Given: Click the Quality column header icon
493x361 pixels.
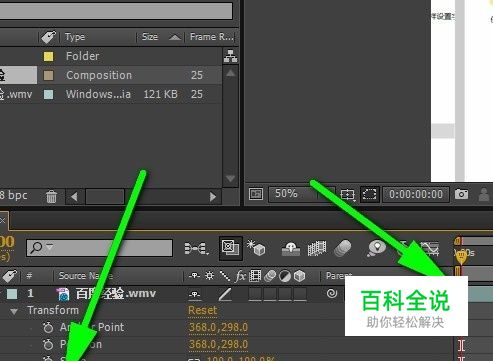Looking at the screenshot, I should click(x=225, y=276).
